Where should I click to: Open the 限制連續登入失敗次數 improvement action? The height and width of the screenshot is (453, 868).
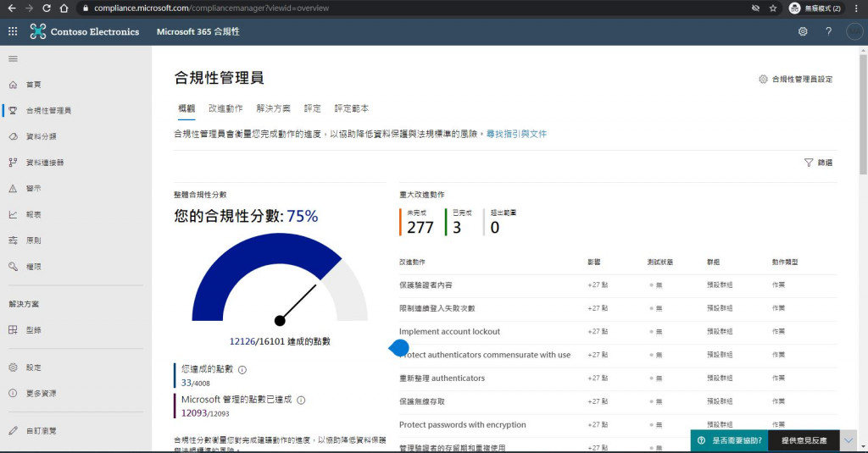[x=437, y=308]
